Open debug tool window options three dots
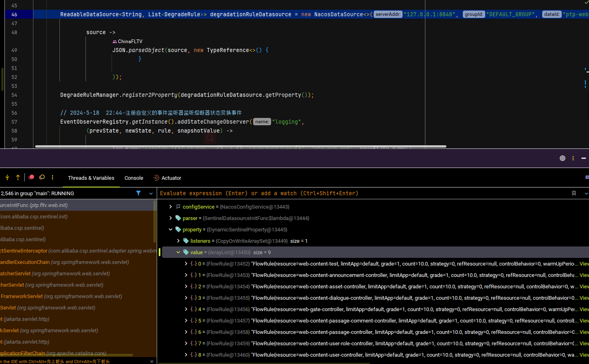 coord(573,158)
